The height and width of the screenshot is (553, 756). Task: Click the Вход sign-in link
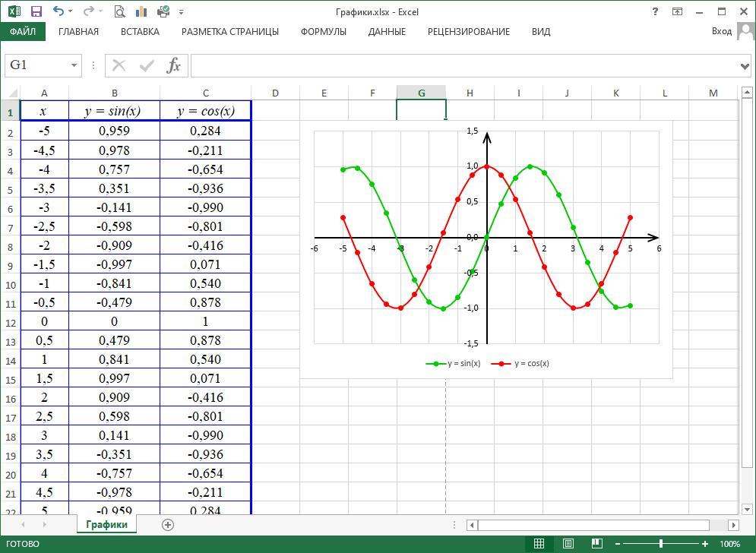click(721, 31)
